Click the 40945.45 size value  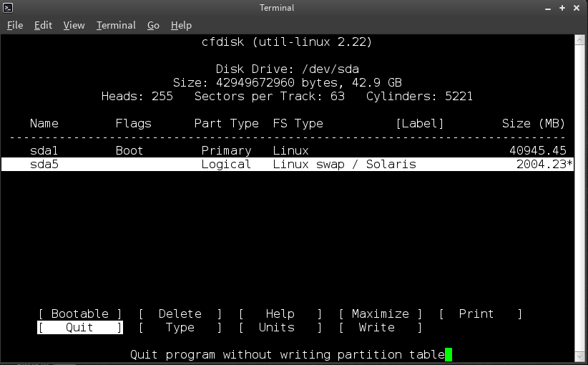coord(538,150)
